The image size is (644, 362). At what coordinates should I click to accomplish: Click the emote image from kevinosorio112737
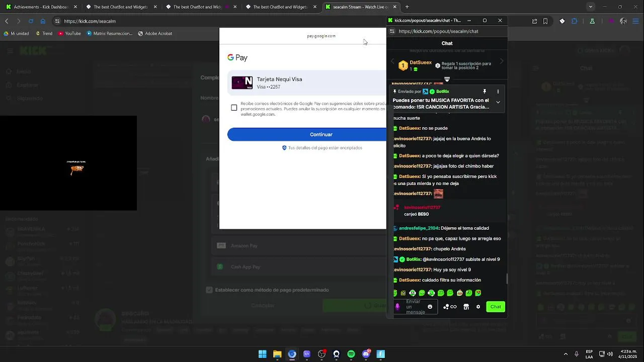(x=438, y=194)
